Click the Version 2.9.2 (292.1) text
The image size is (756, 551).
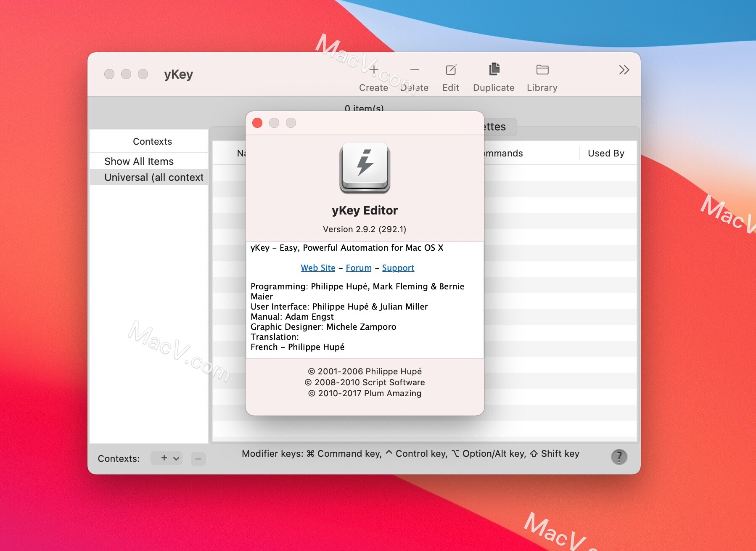(x=365, y=229)
